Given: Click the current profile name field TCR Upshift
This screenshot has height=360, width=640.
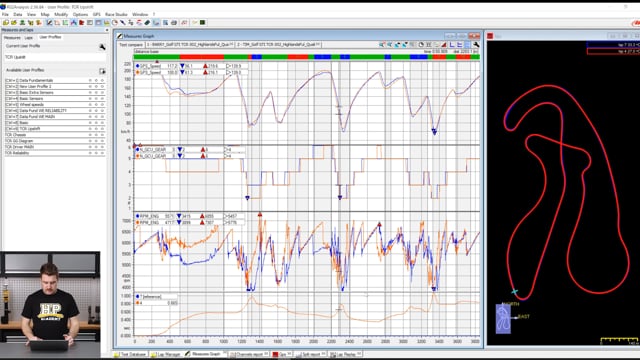Looking at the screenshot, I should tap(54, 57).
